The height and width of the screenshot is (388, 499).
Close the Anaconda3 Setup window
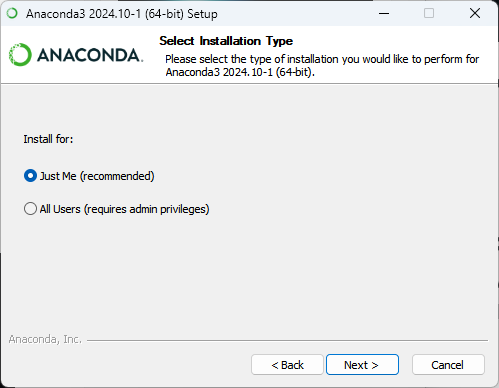475,13
